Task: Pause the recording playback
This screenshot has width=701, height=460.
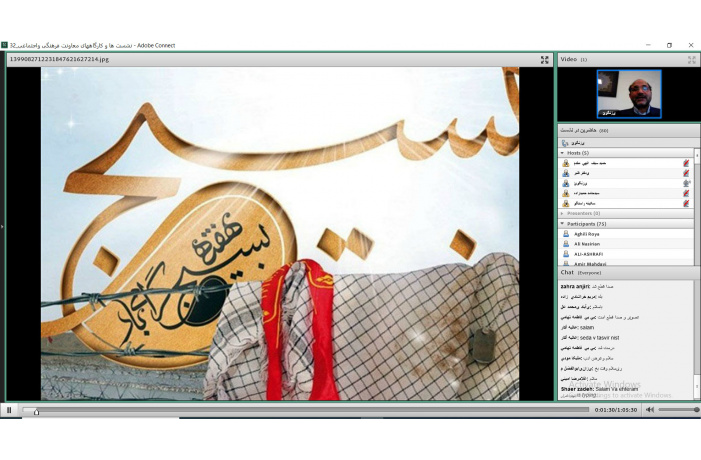Action: tap(9, 410)
